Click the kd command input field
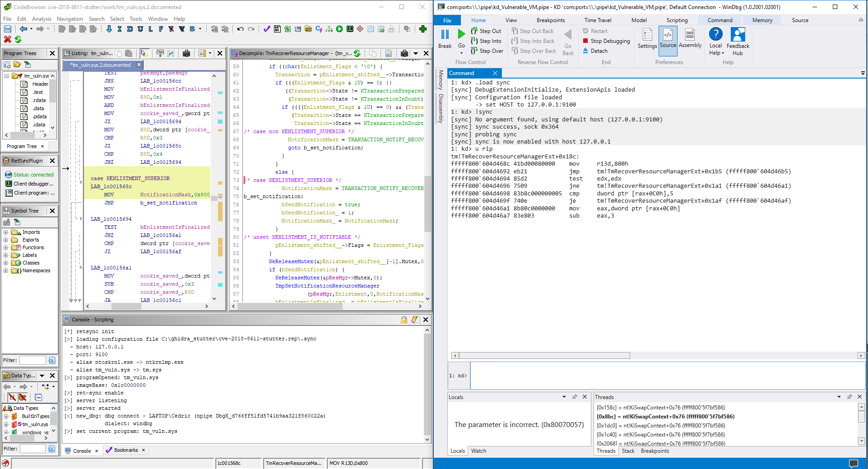The height and width of the screenshot is (469, 868). tap(664, 376)
